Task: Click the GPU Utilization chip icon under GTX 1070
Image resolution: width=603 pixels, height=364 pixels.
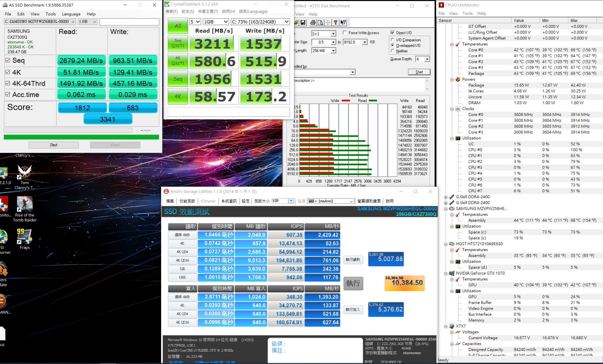Action: [x=458, y=291]
